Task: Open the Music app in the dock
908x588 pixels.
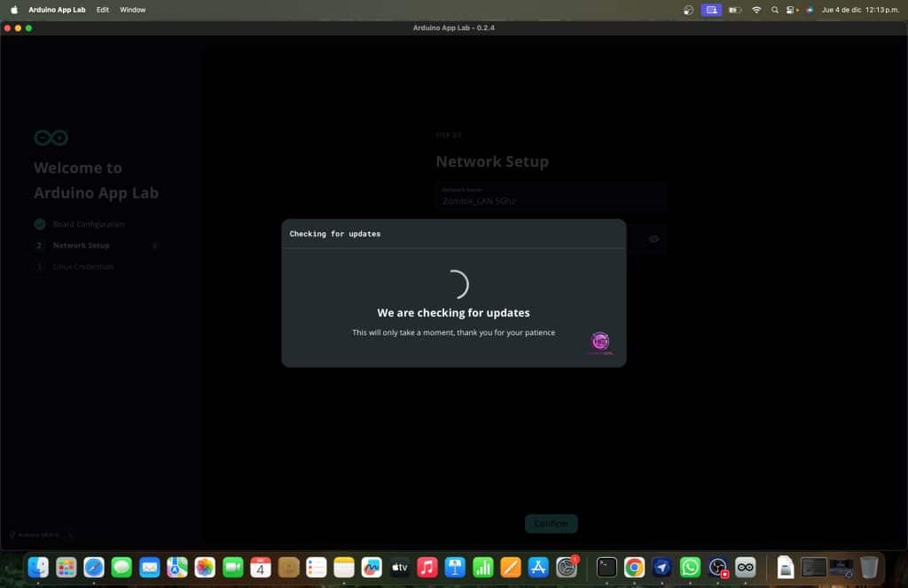Action: tap(427, 567)
